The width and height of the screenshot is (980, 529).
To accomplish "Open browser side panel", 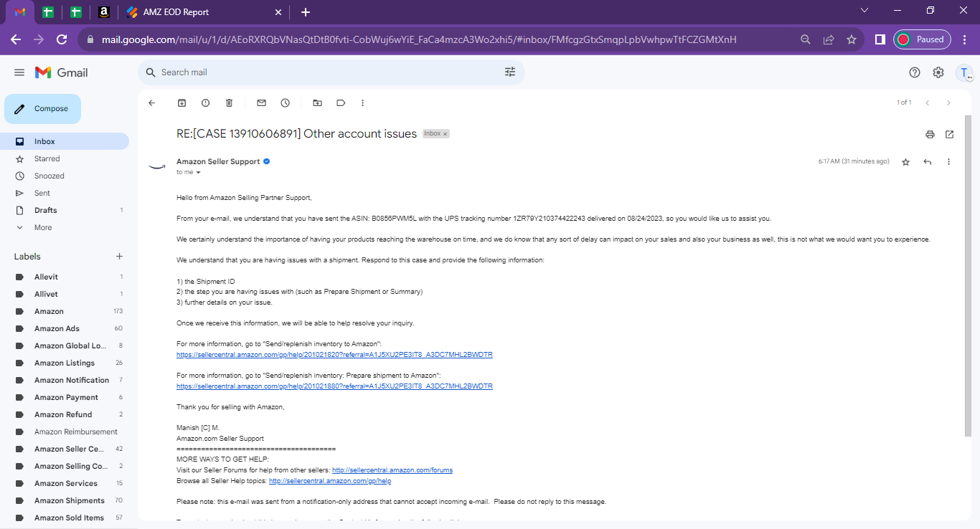I will (x=880, y=39).
